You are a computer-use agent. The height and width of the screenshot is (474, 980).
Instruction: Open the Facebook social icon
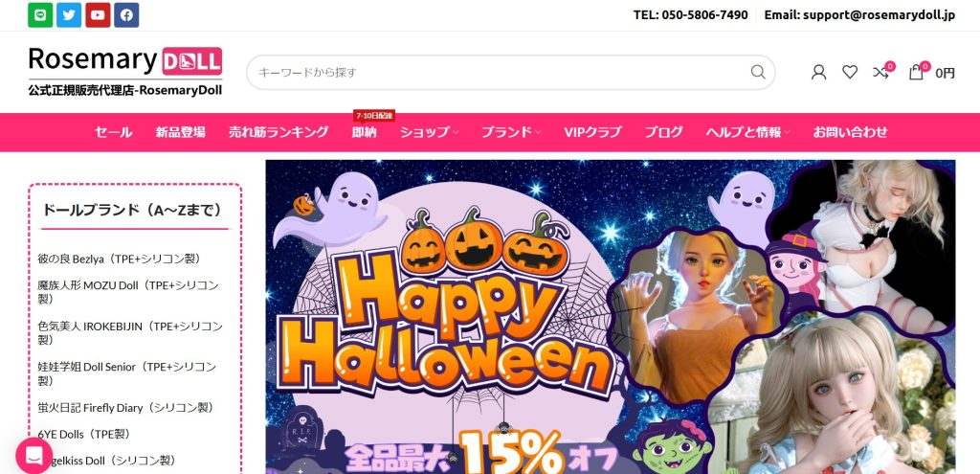pyautogui.click(x=126, y=15)
